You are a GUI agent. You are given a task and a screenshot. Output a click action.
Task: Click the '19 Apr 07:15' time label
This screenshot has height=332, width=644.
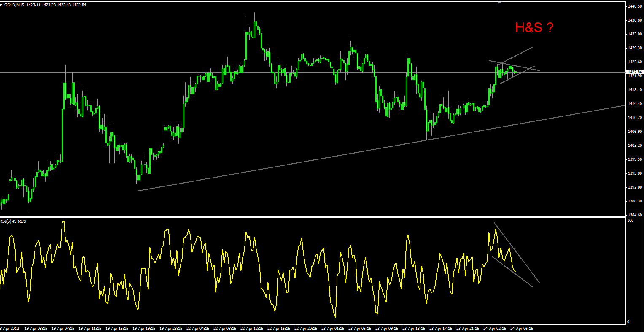[x=63, y=328]
